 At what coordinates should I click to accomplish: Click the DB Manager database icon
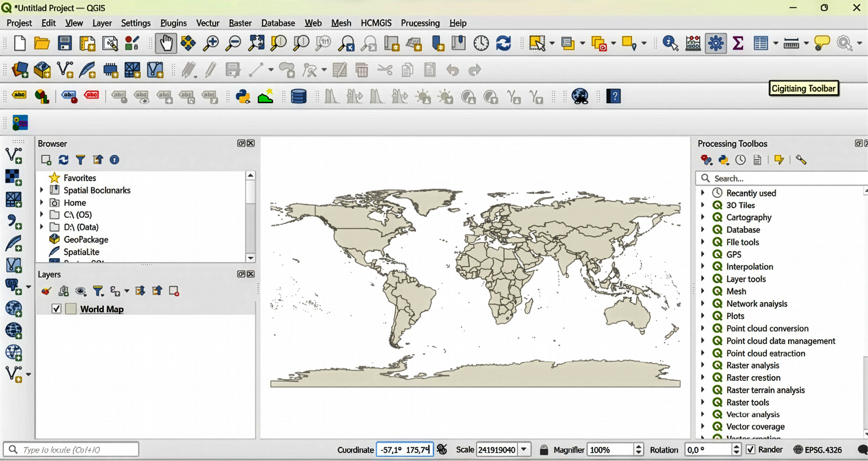click(298, 96)
